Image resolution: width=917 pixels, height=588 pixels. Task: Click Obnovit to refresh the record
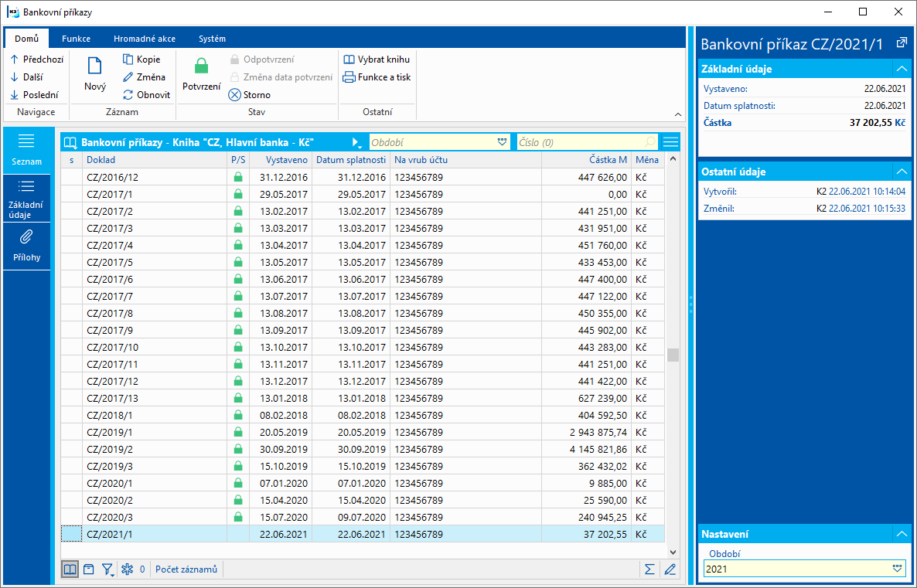(145, 95)
